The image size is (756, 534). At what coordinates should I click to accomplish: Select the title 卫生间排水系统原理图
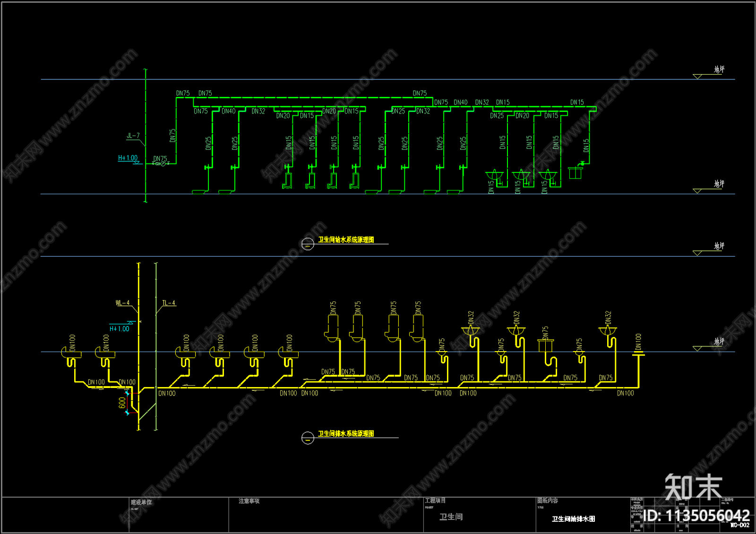[x=346, y=433]
